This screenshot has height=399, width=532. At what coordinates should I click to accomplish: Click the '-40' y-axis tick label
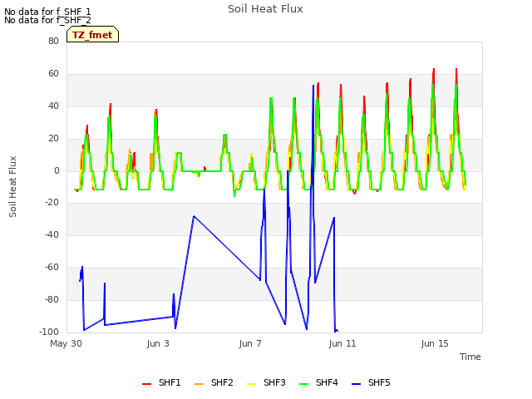point(52,234)
